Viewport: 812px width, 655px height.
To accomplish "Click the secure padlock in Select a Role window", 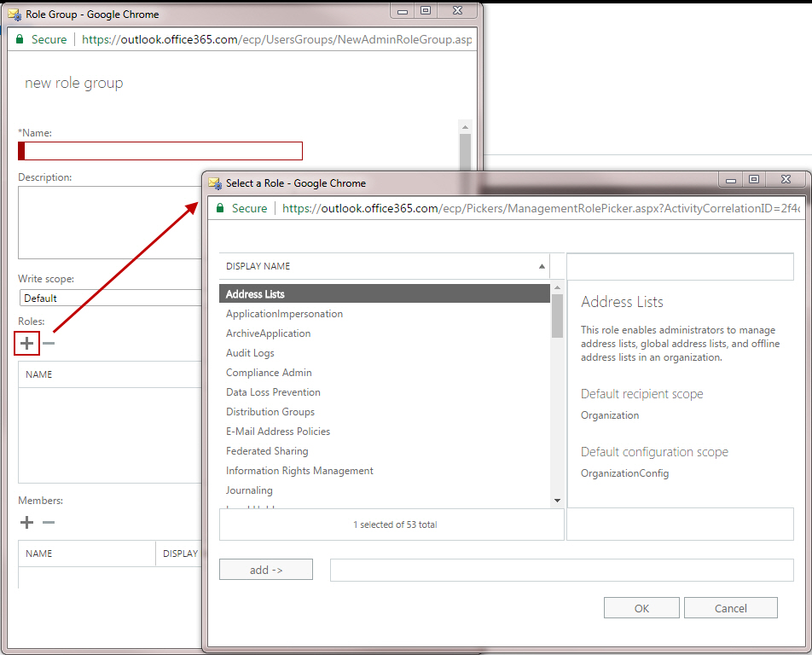I will tap(220, 208).
